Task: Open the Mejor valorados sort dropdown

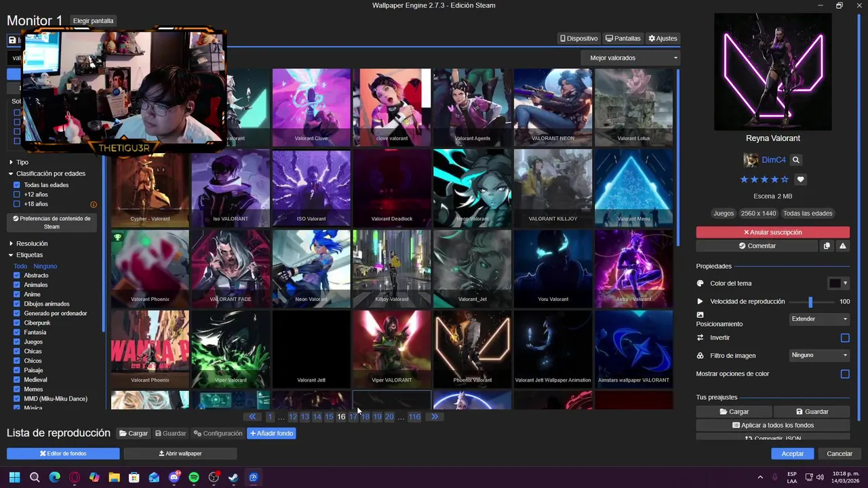Action: coord(631,58)
